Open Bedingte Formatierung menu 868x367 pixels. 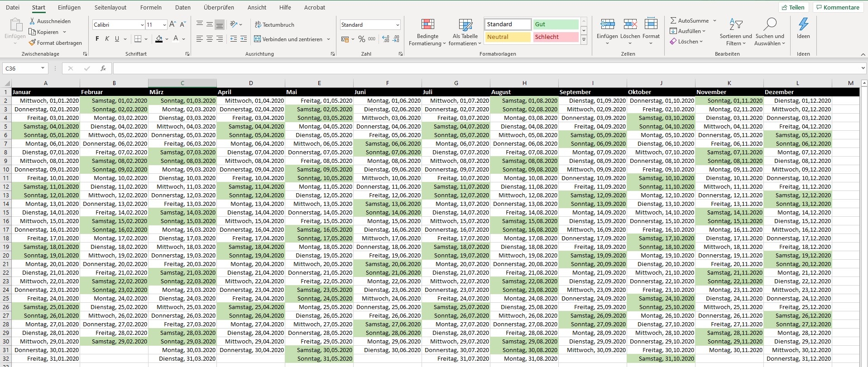point(427,32)
